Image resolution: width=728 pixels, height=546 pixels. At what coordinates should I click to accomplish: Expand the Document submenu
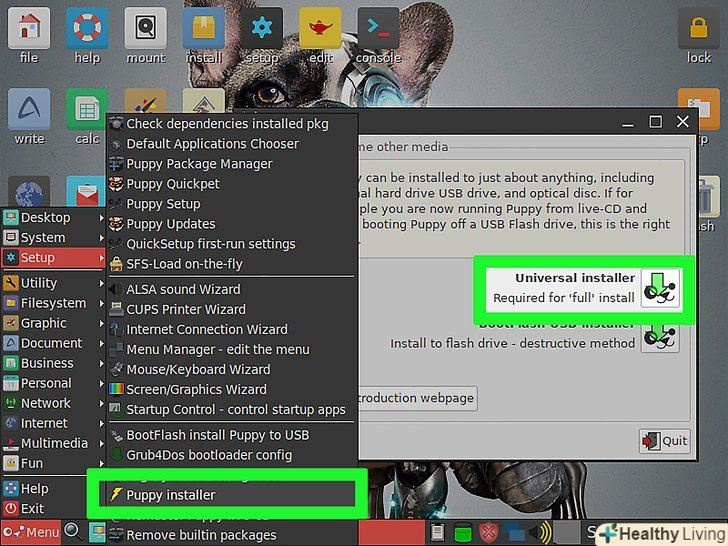point(53,343)
